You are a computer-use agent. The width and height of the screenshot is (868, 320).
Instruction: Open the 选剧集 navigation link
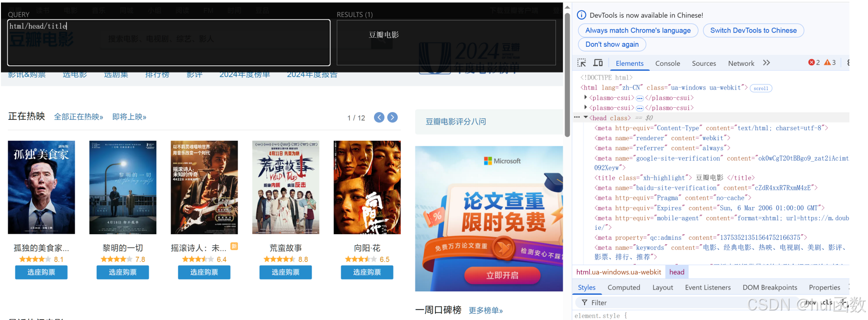coord(116,74)
